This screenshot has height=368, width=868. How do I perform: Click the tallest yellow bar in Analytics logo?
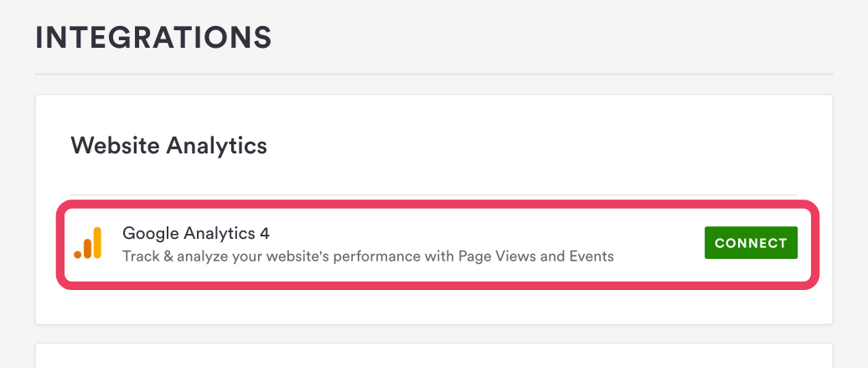click(96, 242)
